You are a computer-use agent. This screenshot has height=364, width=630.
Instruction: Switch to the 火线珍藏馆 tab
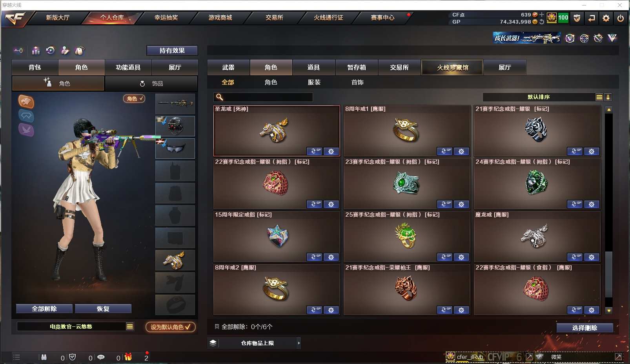[x=452, y=67]
